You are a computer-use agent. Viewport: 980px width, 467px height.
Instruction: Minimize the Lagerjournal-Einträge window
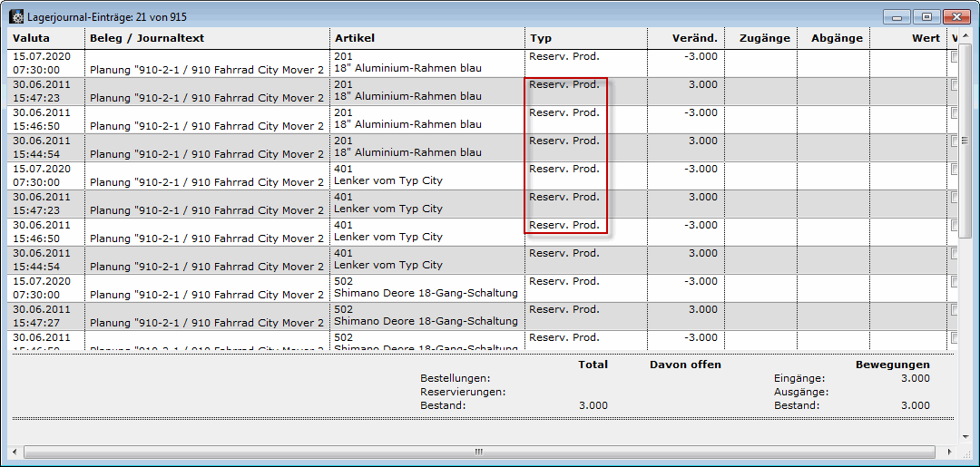899,16
